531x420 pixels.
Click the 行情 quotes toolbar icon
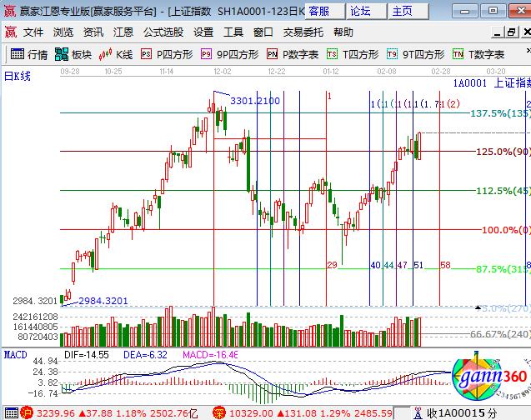[29, 54]
